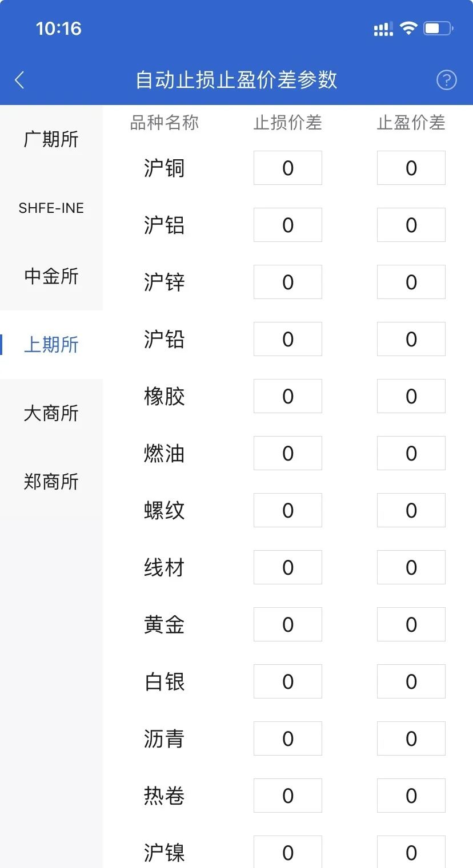Focus the 沥青 stop-loss input box
The height and width of the screenshot is (868, 473).
[288, 738]
